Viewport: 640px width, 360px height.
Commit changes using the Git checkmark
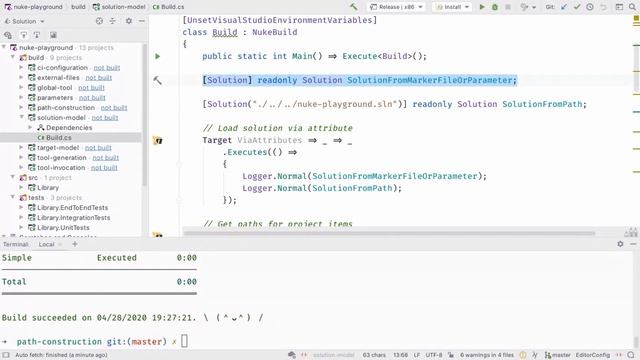pyautogui.click(x=577, y=7)
